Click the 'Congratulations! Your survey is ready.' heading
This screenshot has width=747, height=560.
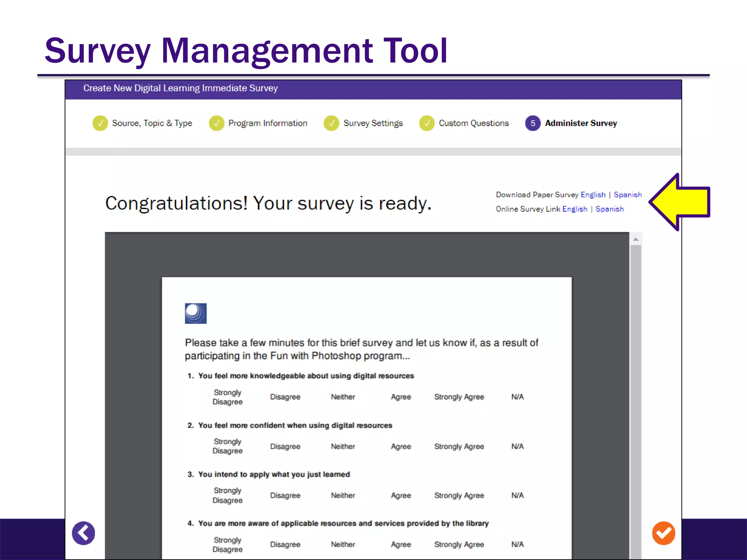268,203
